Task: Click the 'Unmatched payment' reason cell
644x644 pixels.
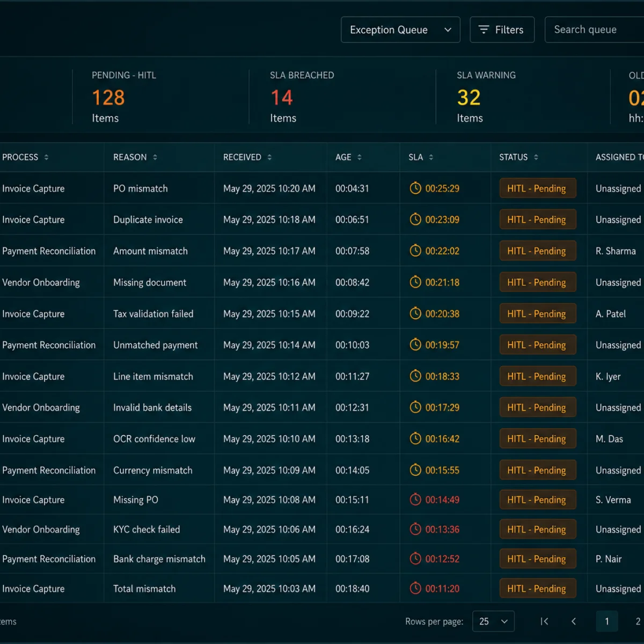Action: [x=156, y=345]
